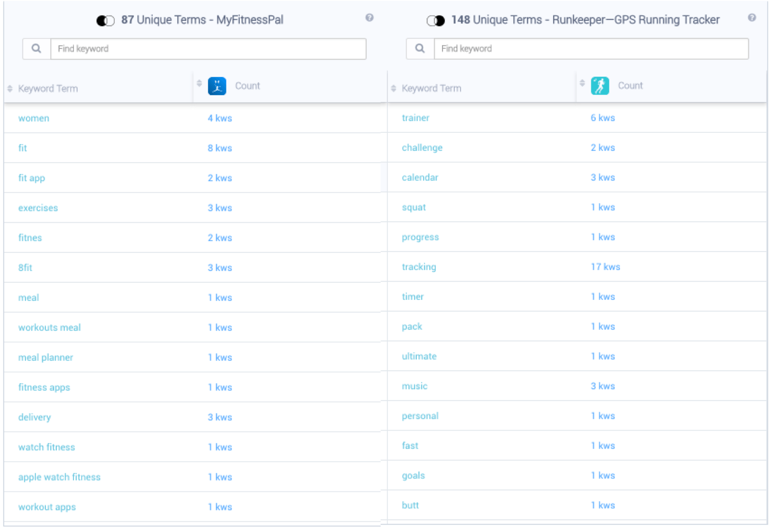The height and width of the screenshot is (532, 773).
Task: Sort MyFitnessPal table by Count arrows
Action: click(199, 83)
